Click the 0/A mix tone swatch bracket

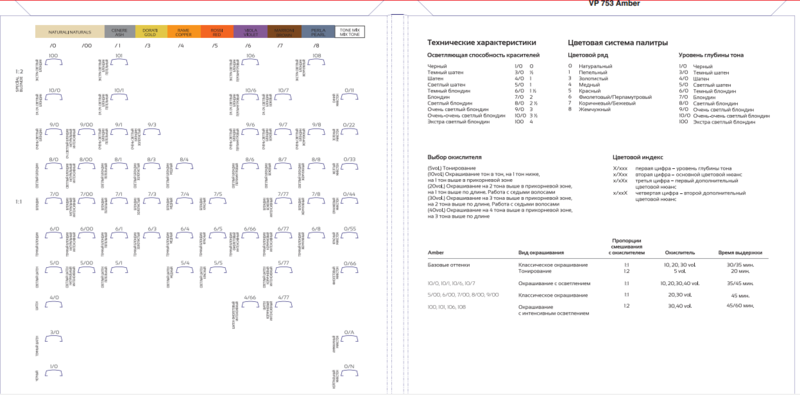click(349, 339)
